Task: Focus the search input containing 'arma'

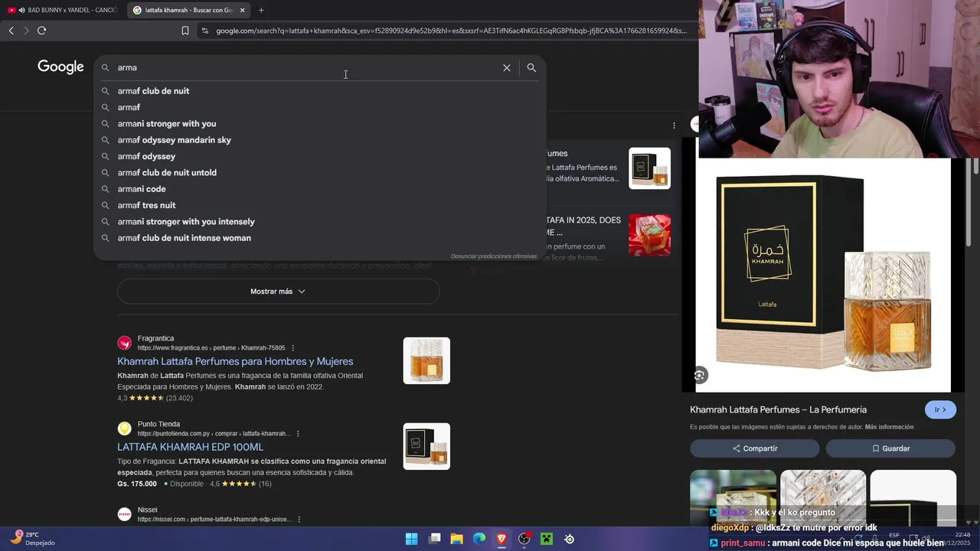Action: click(306, 67)
